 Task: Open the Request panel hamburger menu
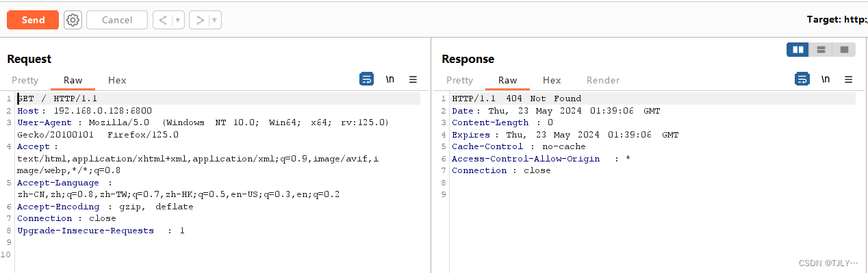tap(413, 79)
